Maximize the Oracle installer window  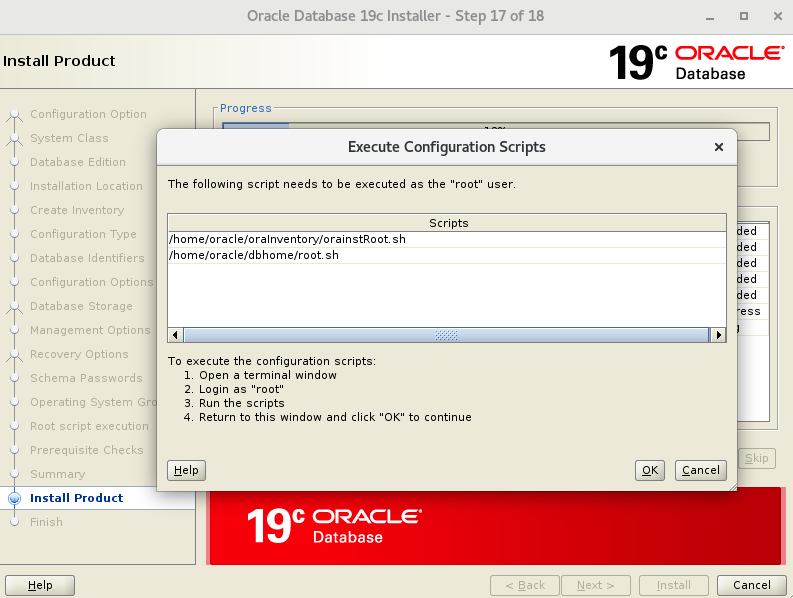click(743, 16)
